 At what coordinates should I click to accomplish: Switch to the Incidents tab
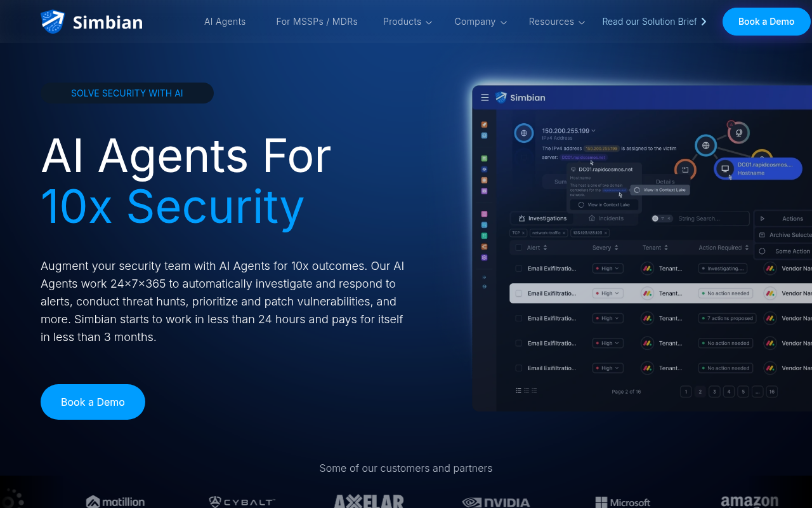pyautogui.click(x=607, y=218)
